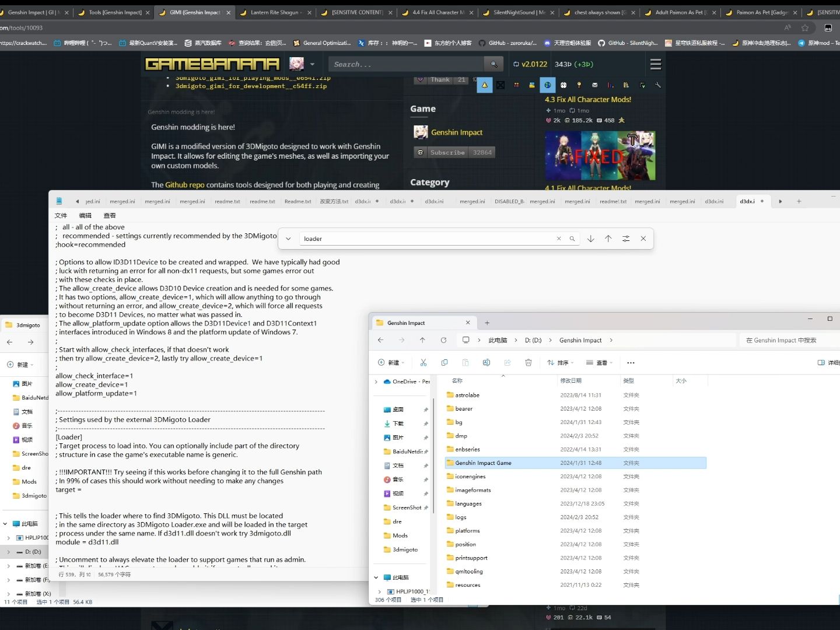Image resolution: width=840 pixels, height=630 pixels.
Task: Expand the breadcrumb chevron after Genshin Impact
Action: pyautogui.click(x=611, y=340)
